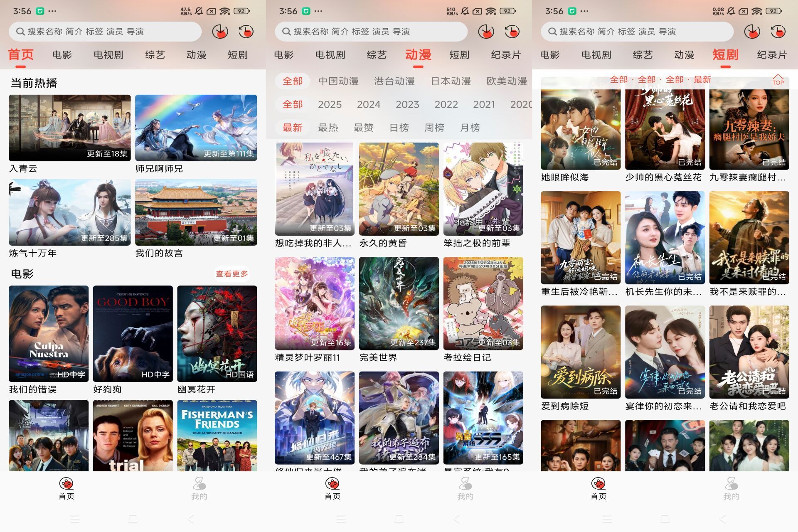Viewport: 798px width, 532px height.
Task: Tap the 首页 icon in bottom navigation
Action: pyautogui.click(x=66, y=488)
